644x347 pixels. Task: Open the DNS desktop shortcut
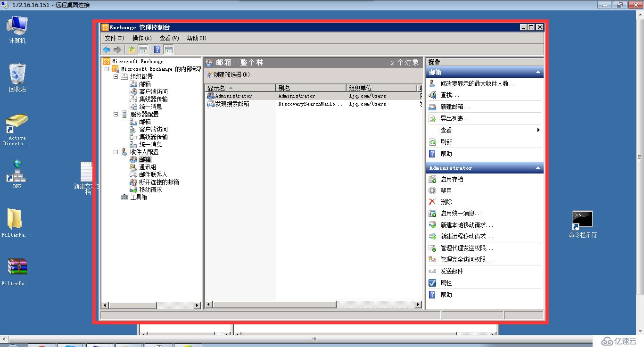pyautogui.click(x=17, y=174)
